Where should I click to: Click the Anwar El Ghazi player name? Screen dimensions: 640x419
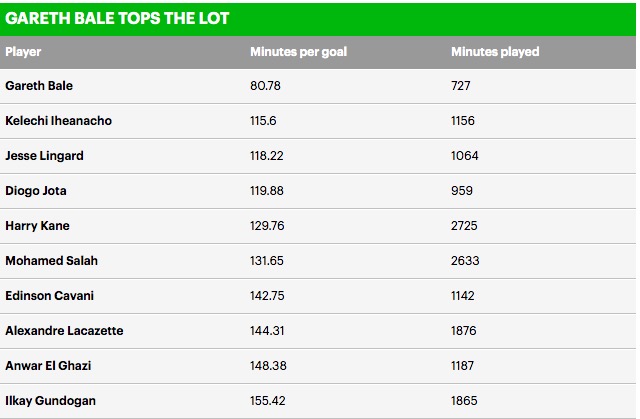[x=48, y=366]
